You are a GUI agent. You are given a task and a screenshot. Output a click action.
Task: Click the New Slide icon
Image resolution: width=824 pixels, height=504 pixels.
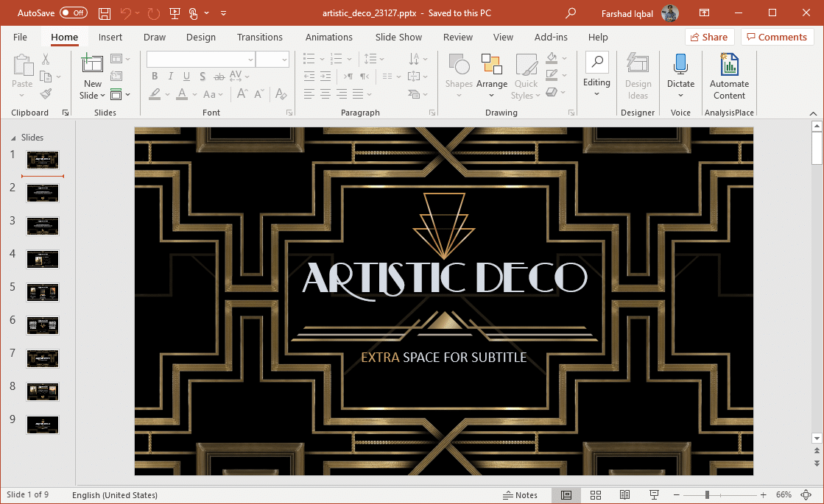93,65
